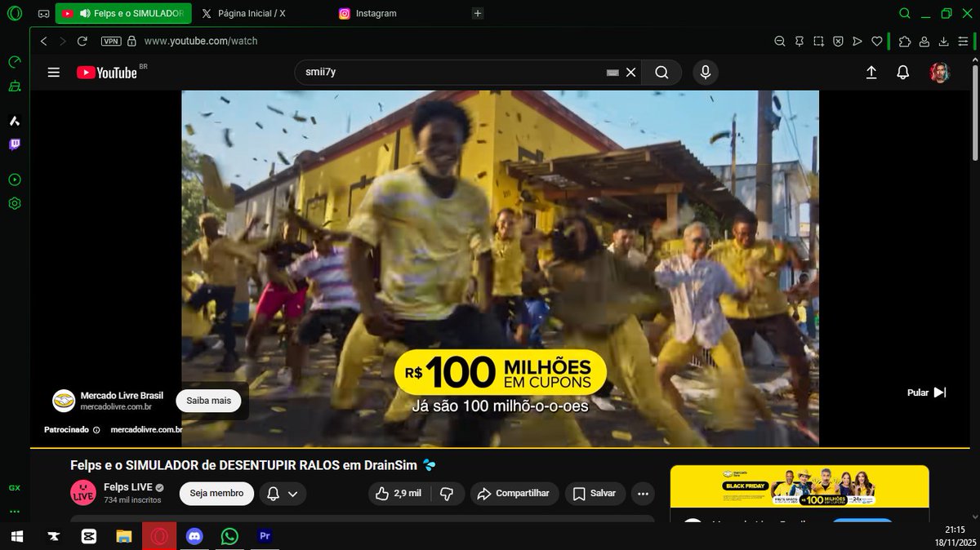Open GX Cleaner broom sidebar icon
This screenshot has width=980, height=550.
click(x=14, y=86)
